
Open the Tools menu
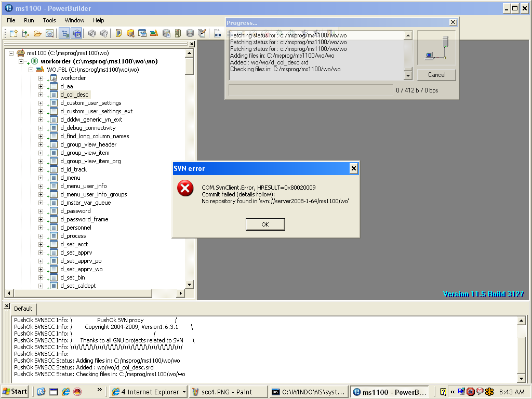point(49,20)
